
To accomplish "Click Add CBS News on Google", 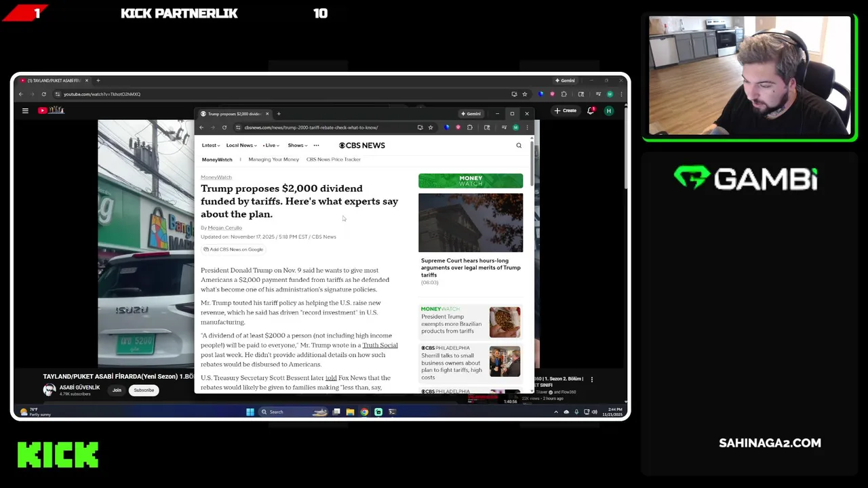I will pyautogui.click(x=233, y=249).
